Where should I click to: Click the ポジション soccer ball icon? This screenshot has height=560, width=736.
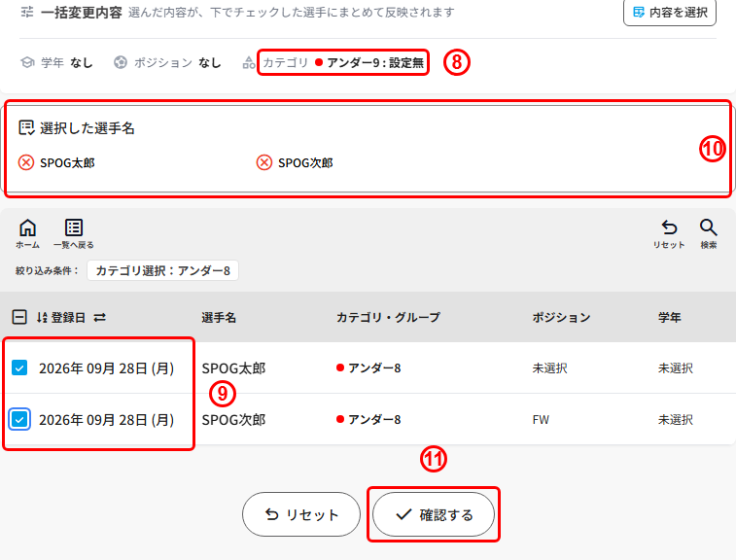(x=121, y=62)
